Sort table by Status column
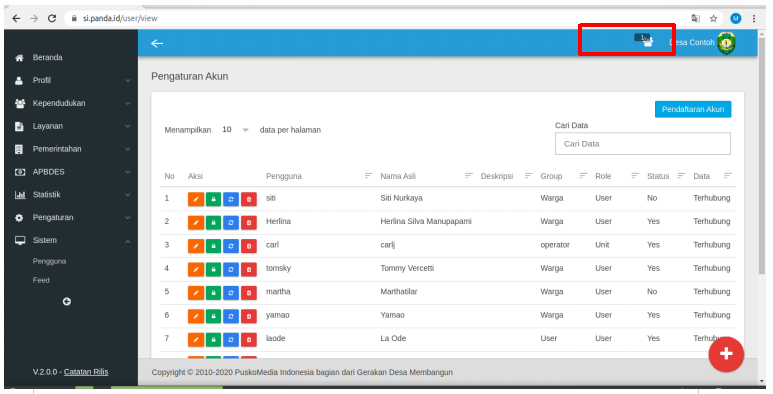 [681, 176]
